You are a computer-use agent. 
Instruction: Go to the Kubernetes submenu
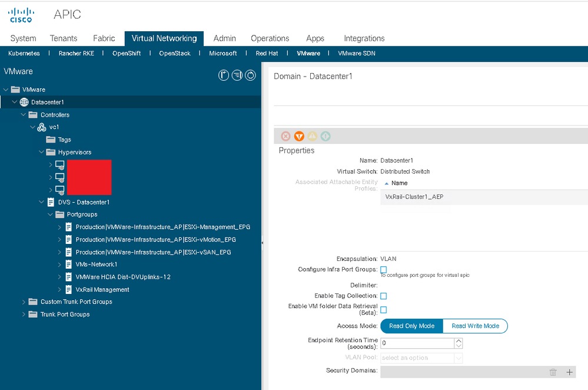[24, 53]
